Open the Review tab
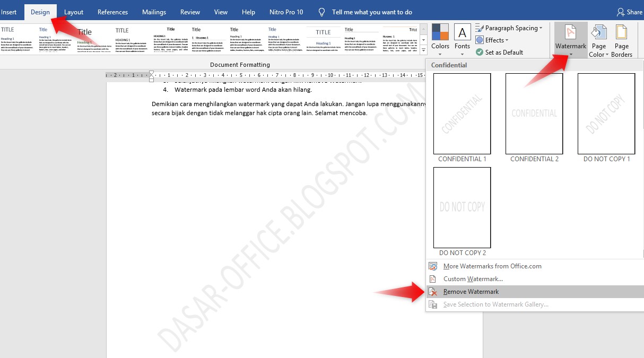The image size is (644, 358). point(190,12)
